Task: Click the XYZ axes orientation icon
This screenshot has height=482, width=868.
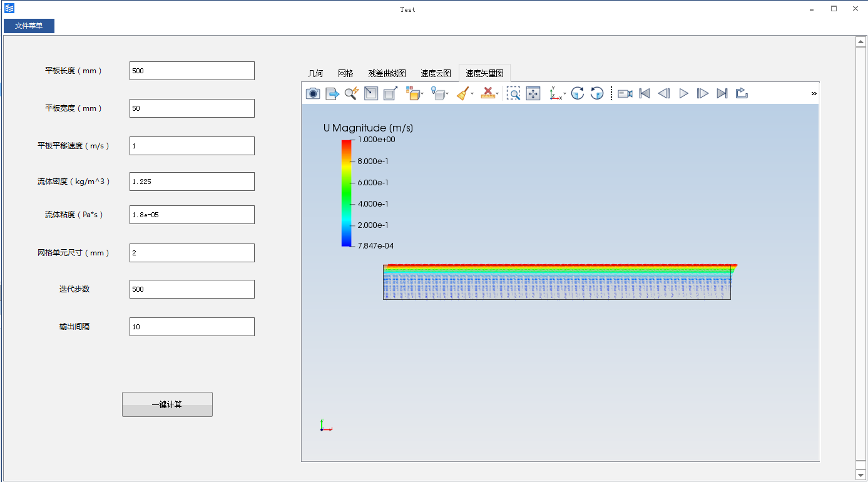Action: coord(555,93)
